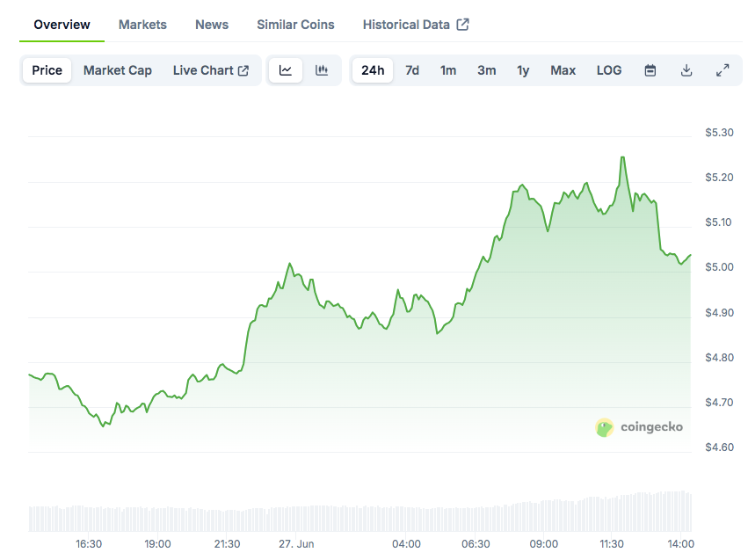Switch to the candlestick chart icon
The height and width of the screenshot is (560, 748).
pos(322,70)
